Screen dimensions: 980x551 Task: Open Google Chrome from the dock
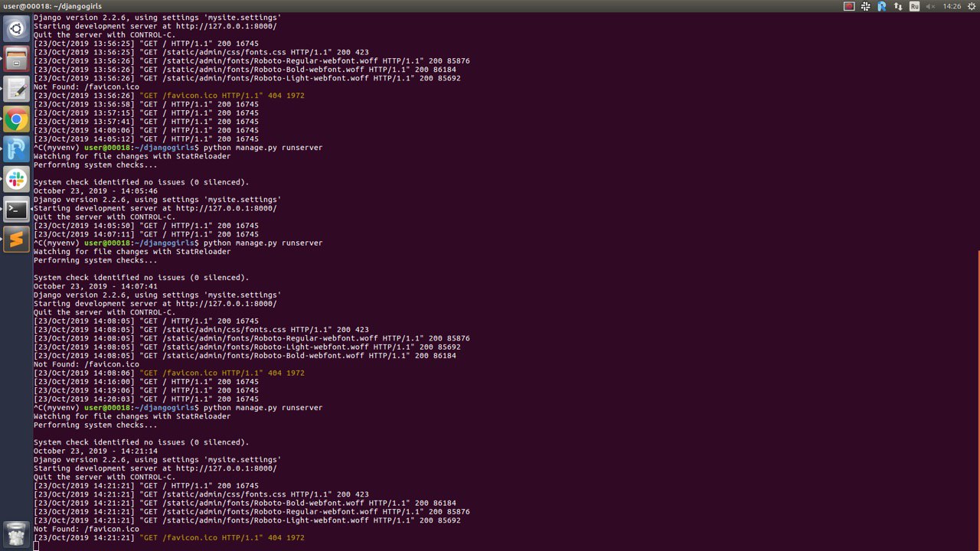point(16,119)
